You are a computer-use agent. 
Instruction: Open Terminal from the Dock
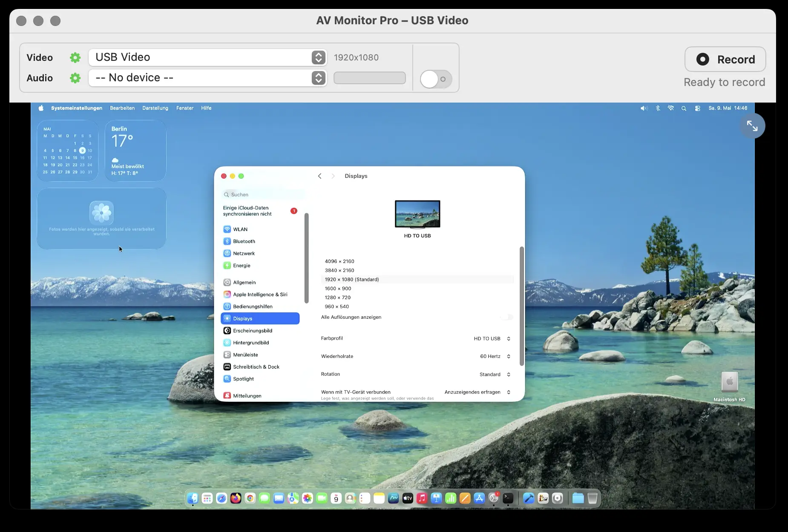point(508,498)
